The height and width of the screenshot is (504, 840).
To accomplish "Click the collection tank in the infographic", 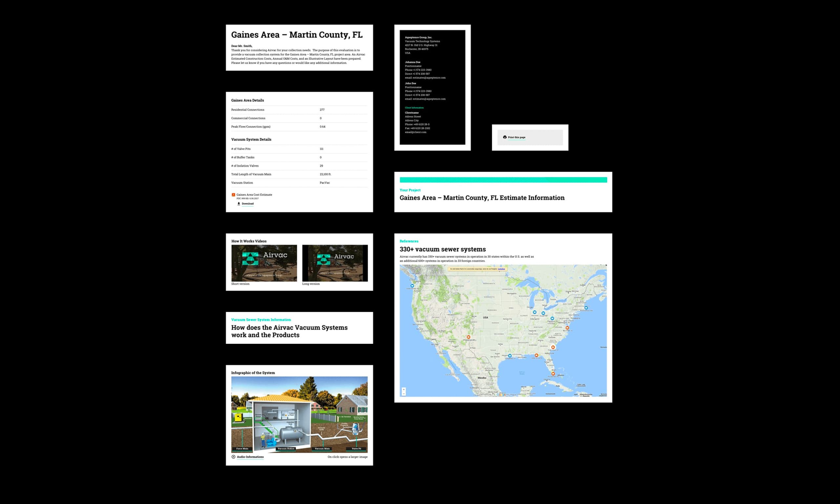I will coord(292,434).
